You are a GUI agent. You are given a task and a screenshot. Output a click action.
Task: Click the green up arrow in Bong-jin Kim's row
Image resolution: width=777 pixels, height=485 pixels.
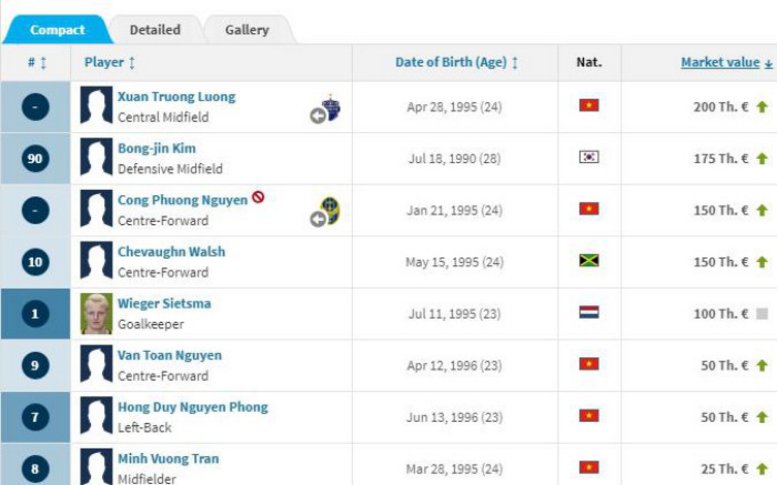762,158
